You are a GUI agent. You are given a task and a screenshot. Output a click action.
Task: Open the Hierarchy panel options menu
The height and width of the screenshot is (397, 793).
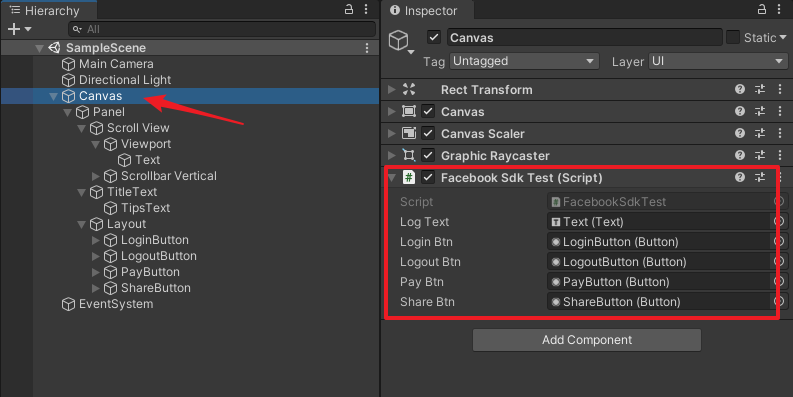(x=366, y=9)
